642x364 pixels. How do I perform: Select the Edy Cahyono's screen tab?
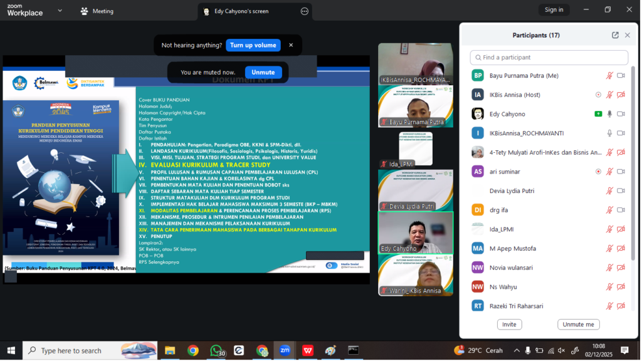coord(241,11)
